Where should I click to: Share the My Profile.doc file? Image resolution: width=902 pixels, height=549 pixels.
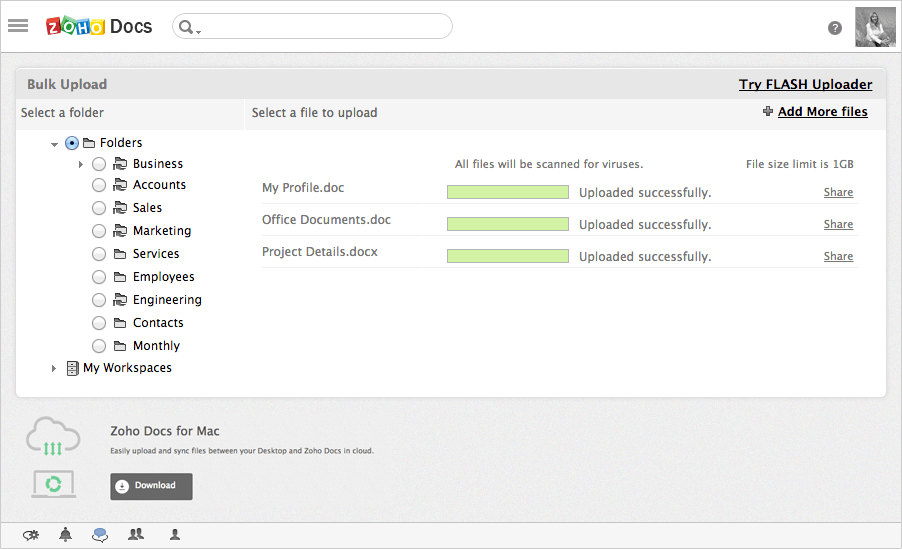click(x=838, y=192)
